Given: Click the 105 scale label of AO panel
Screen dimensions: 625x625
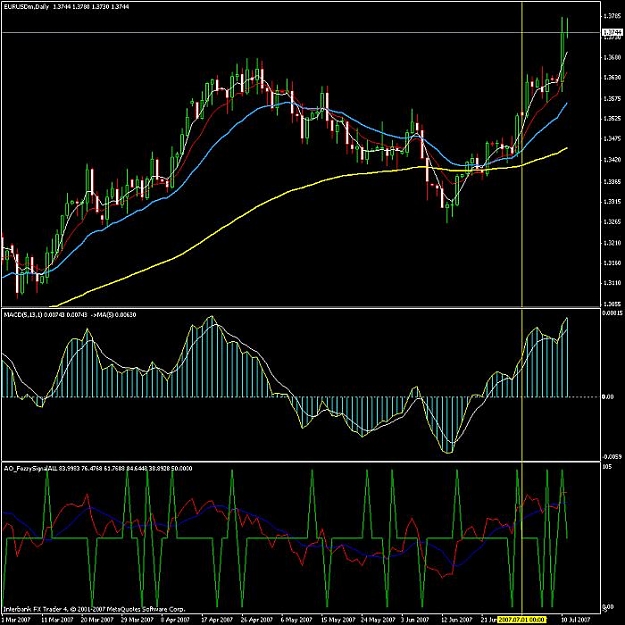Looking at the screenshot, I should click(607, 468).
